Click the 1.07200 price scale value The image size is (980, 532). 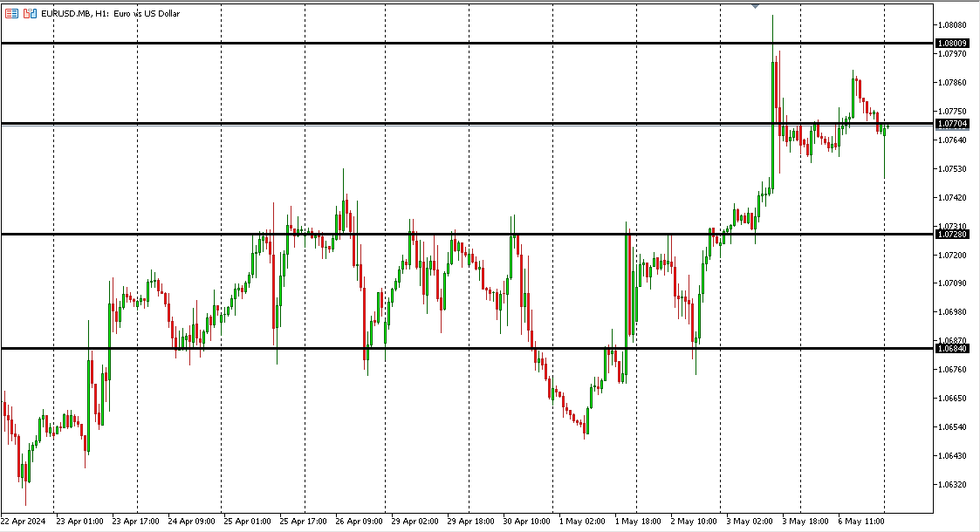coord(952,255)
